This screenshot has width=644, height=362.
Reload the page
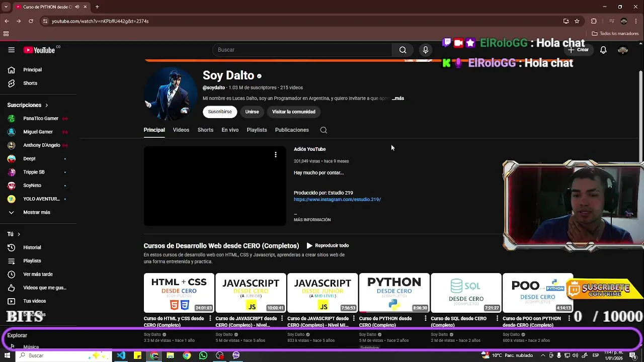[x=31, y=21]
